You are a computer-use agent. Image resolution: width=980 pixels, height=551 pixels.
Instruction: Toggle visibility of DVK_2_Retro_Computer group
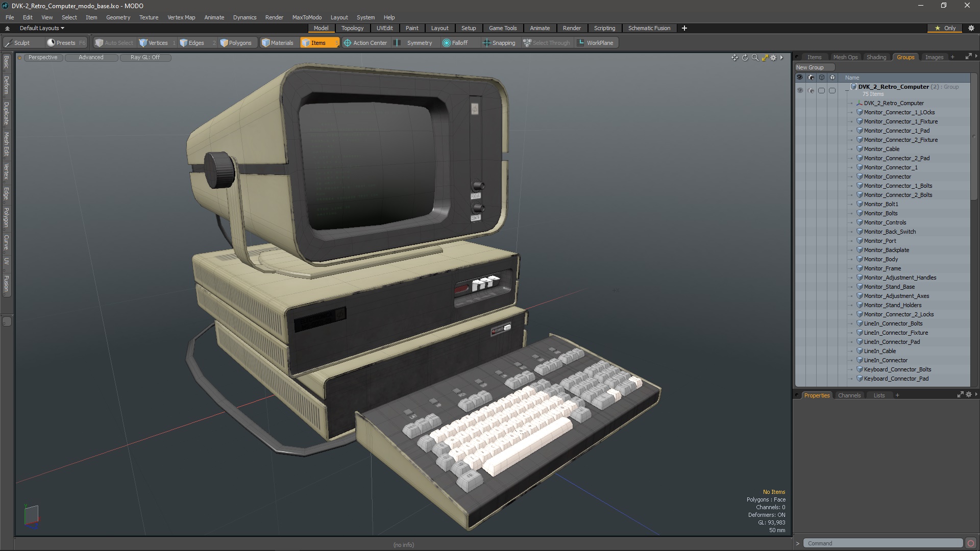(800, 90)
